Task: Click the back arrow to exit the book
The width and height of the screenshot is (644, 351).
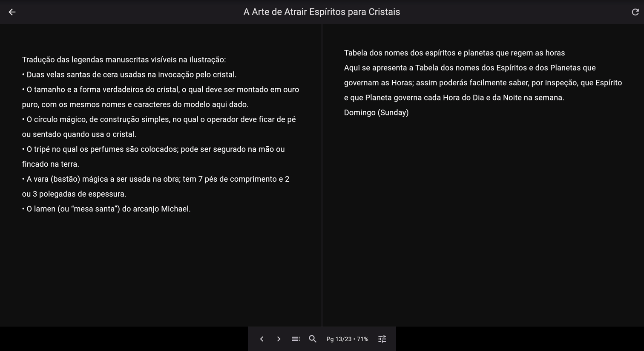Action: pos(12,12)
